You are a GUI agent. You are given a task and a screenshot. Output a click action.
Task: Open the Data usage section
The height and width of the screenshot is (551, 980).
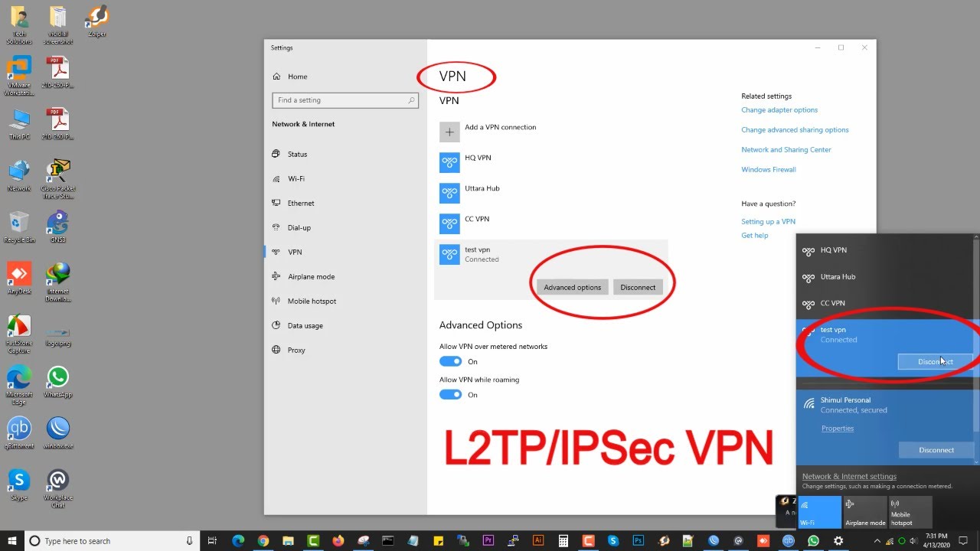[305, 325]
